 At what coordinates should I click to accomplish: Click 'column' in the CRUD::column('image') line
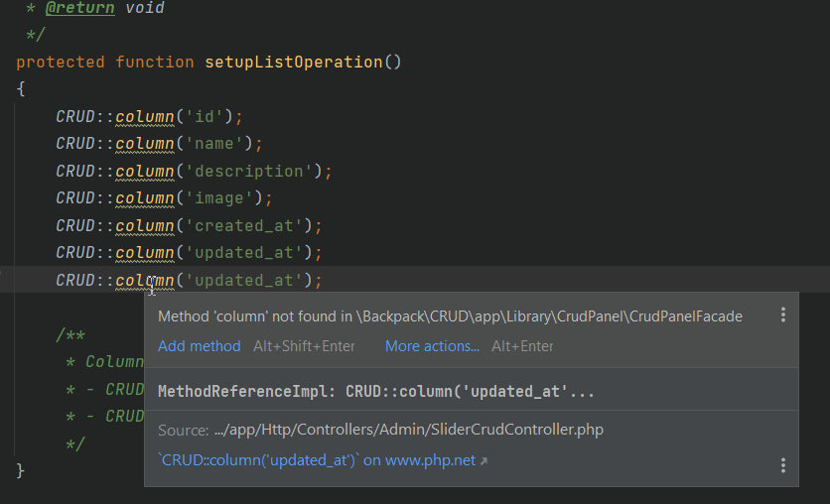click(x=145, y=198)
